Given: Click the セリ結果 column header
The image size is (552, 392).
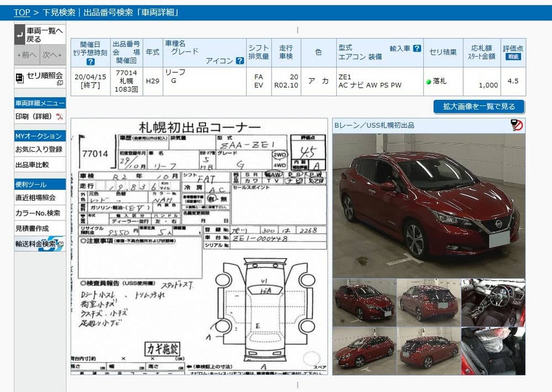Looking at the screenshot, I should click(443, 52).
